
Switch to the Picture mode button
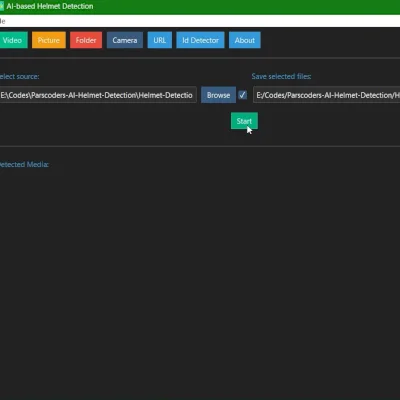coord(49,40)
